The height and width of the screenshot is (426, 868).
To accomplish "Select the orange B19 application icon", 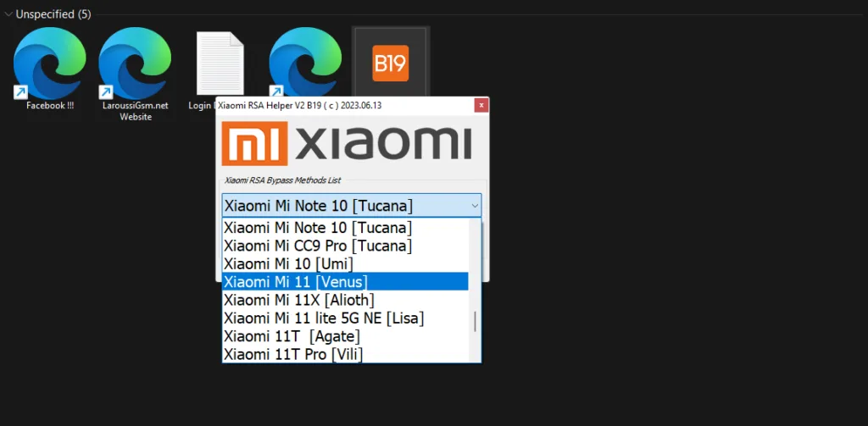I will pos(390,63).
